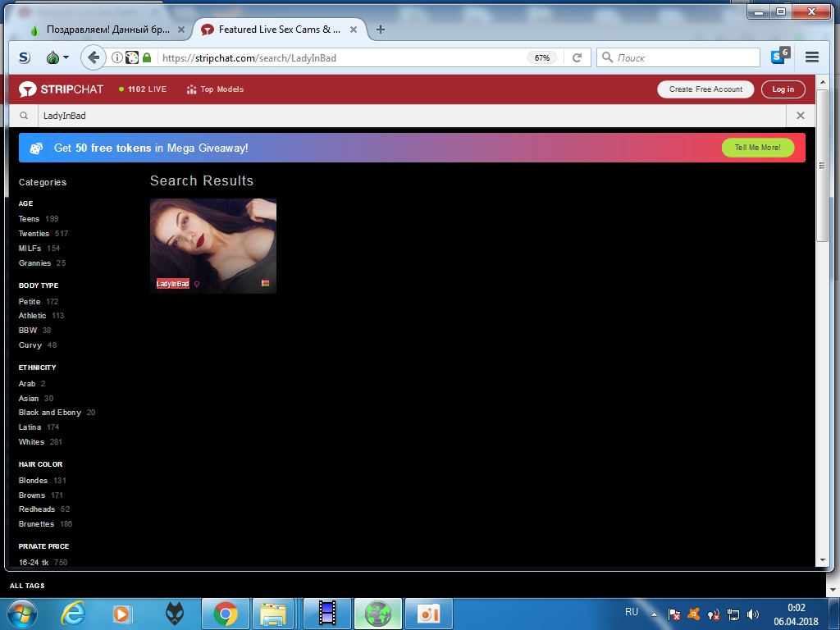Click the volume icon in system tray

coord(753,614)
